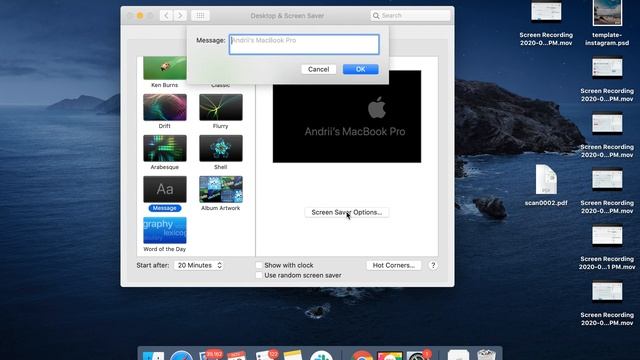Open Finder from the Dock

[x=153, y=355]
